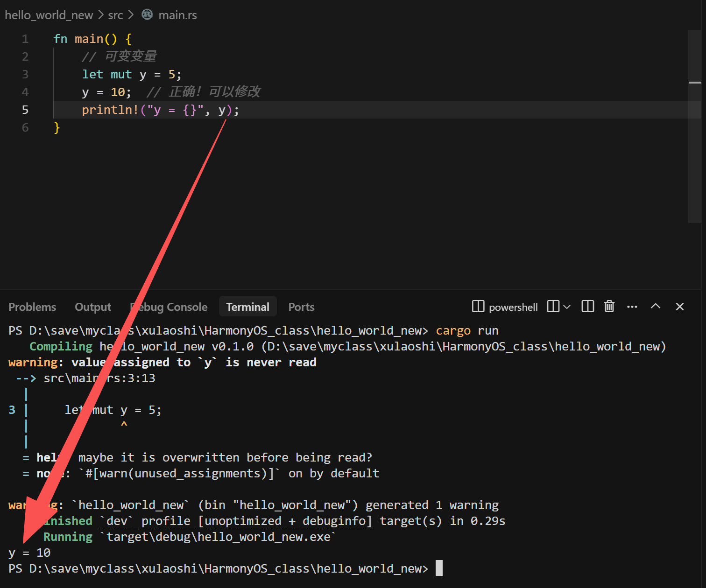Split the terminal with split icon
The height and width of the screenshot is (588, 706).
(553, 307)
